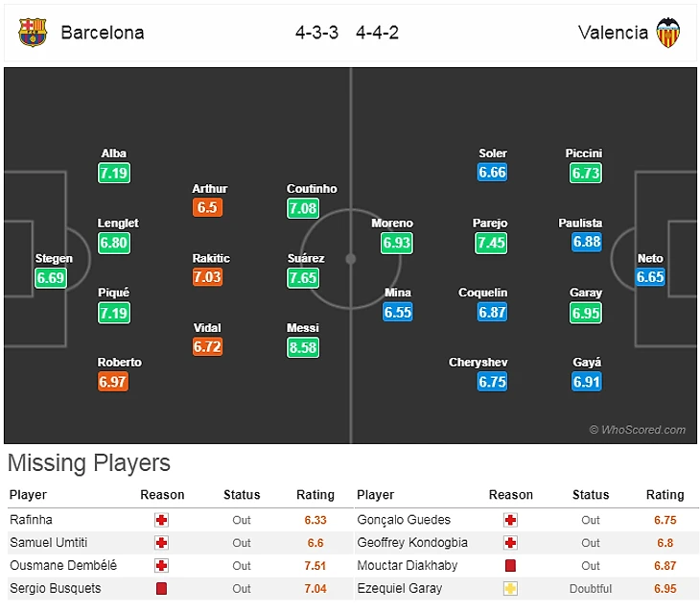Select goalkeeper Neto's 6.65 rating
This screenshot has width=700, height=612.
649,278
